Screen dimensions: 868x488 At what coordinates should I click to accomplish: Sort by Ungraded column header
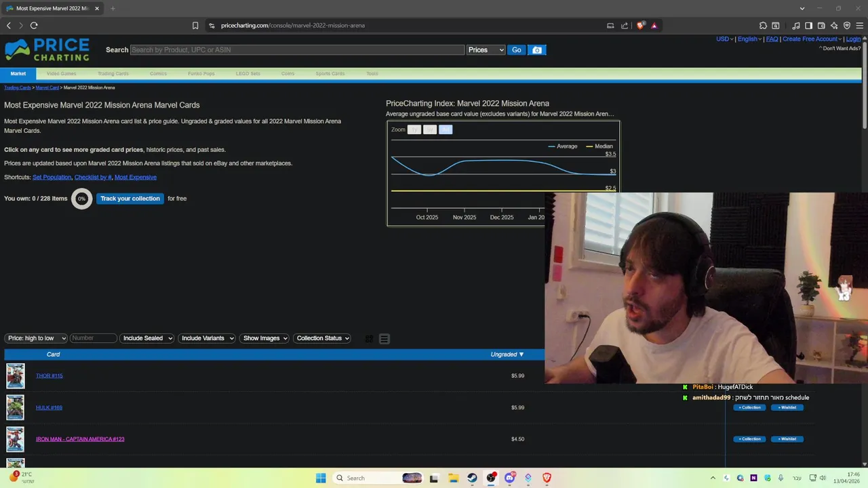(x=507, y=354)
